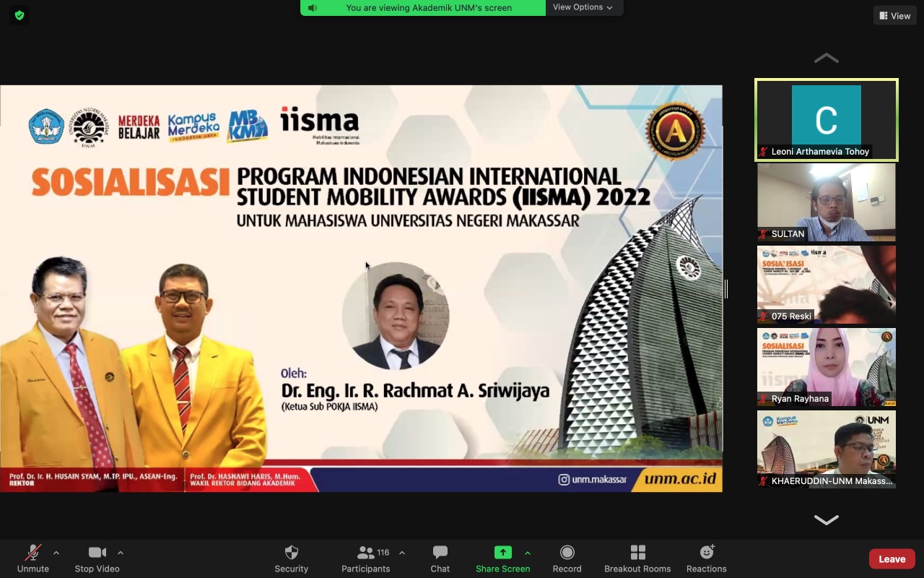Image resolution: width=924 pixels, height=578 pixels.
Task: Click the Merdeka Belajar logo on the slide
Action: click(x=139, y=127)
